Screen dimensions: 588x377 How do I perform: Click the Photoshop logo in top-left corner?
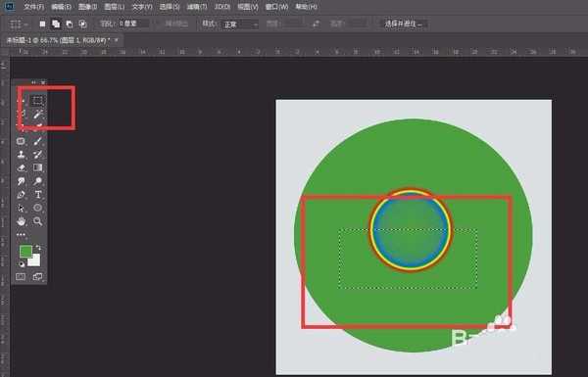tap(10, 7)
